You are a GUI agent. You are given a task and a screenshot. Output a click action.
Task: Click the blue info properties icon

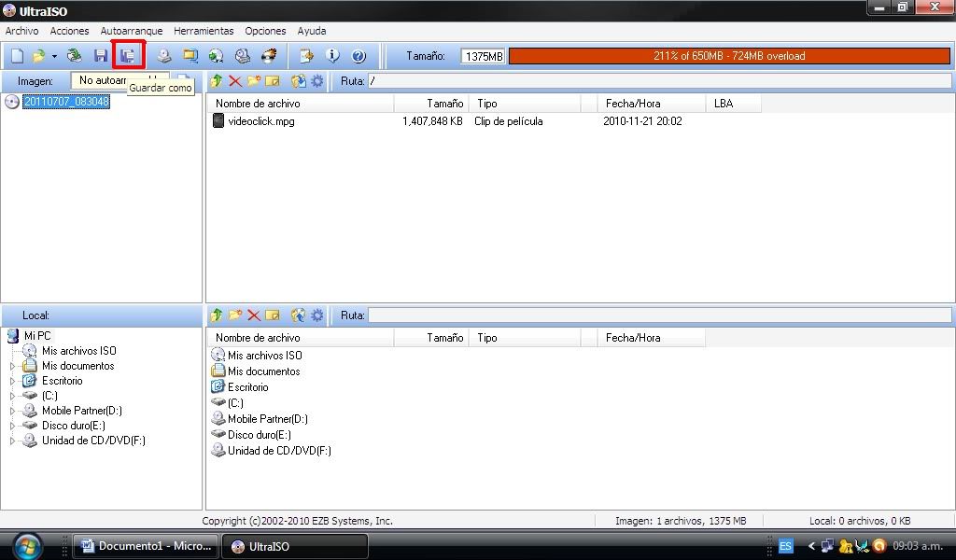coord(332,56)
